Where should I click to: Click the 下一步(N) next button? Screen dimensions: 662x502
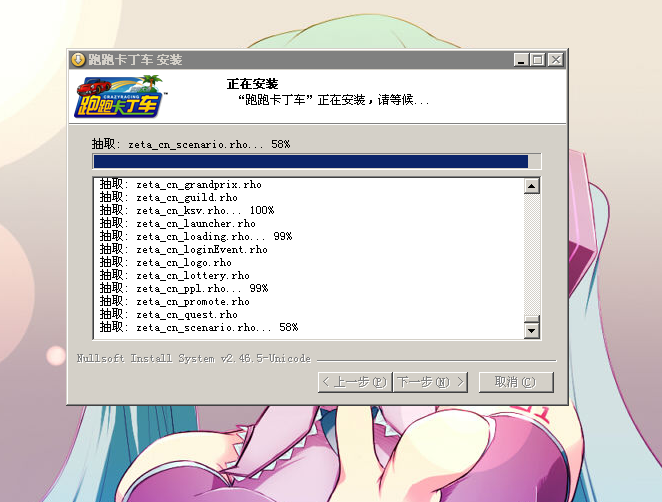[x=430, y=382]
